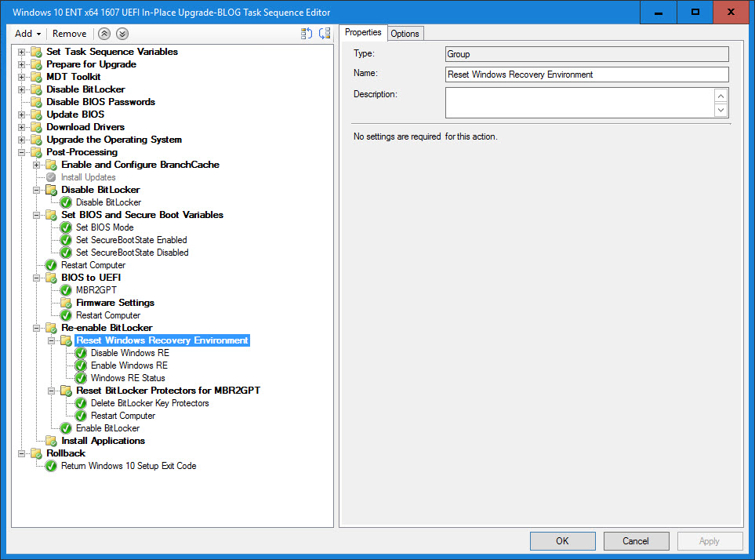Select the Properties tab

pos(363,32)
